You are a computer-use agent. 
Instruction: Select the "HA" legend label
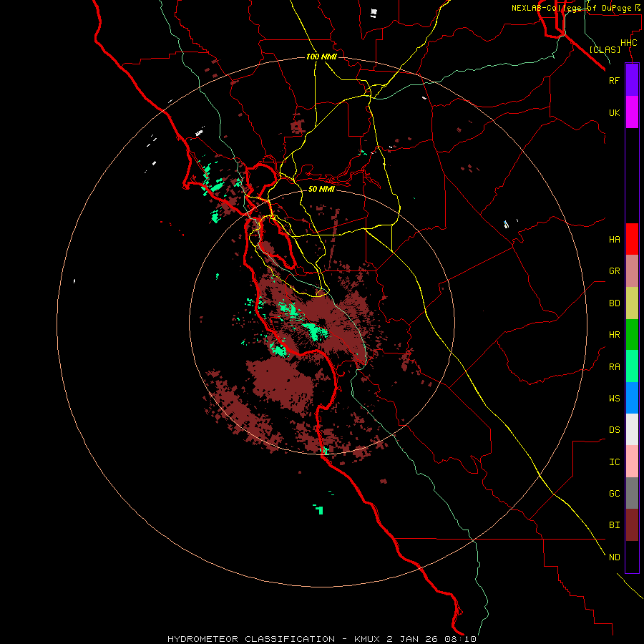(x=614, y=239)
